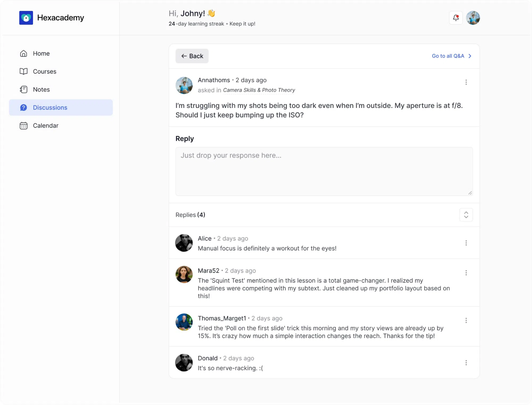Image resolution: width=532 pixels, height=405 pixels.
Task: Click the Courses book icon
Action: [23, 71]
